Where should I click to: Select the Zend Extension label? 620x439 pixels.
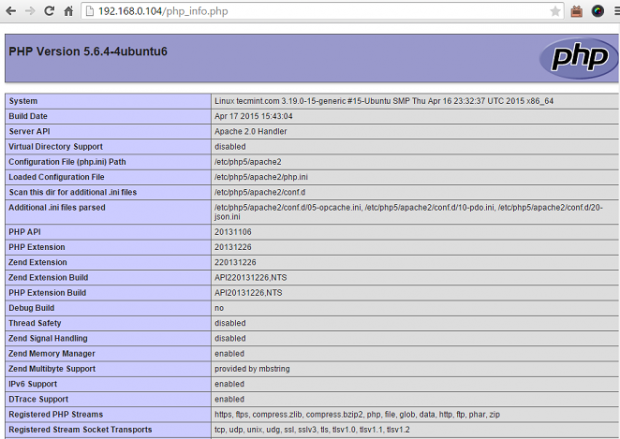(x=38, y=262)
